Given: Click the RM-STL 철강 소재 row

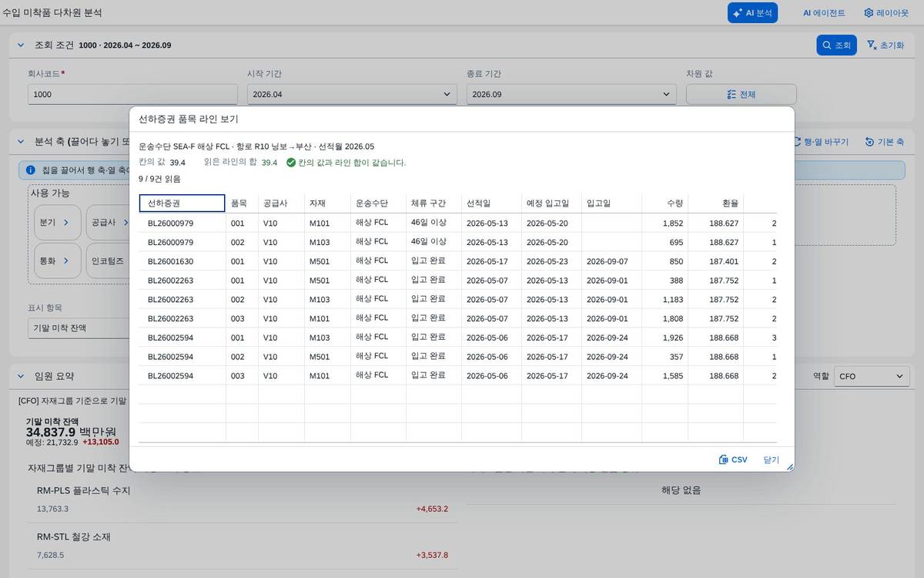Looking at the screenshot, I should [x=243, y=546].
